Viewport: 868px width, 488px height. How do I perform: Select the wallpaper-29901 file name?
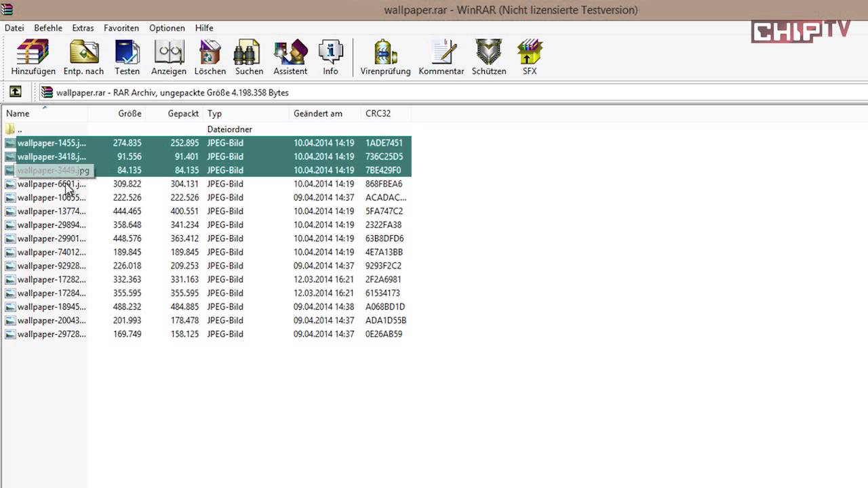coord(52,238)
